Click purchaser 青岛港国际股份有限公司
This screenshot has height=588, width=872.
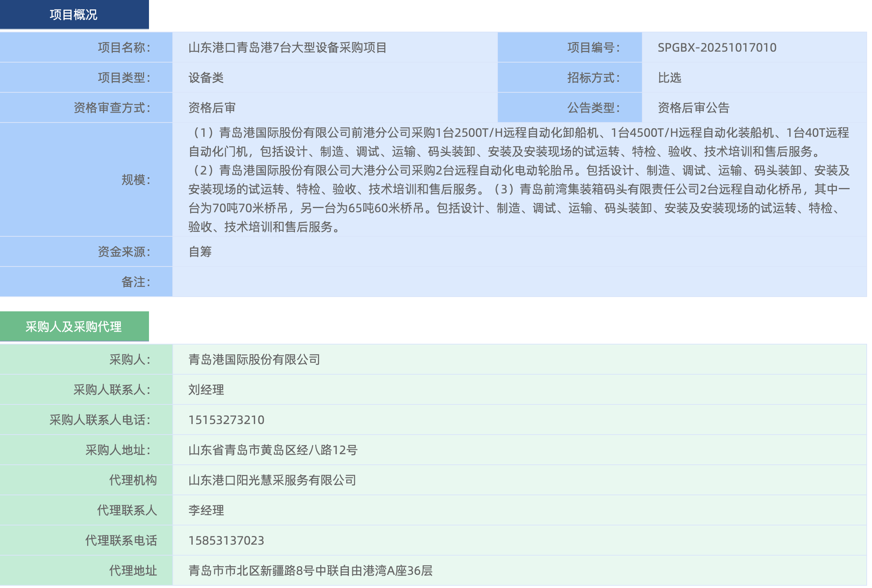(254, 360)
